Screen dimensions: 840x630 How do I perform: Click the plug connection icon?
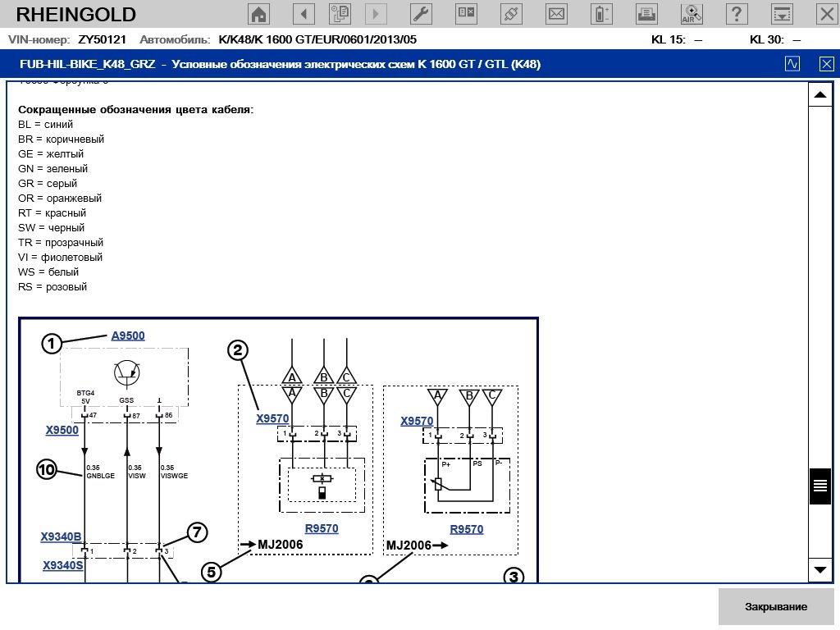511,14
